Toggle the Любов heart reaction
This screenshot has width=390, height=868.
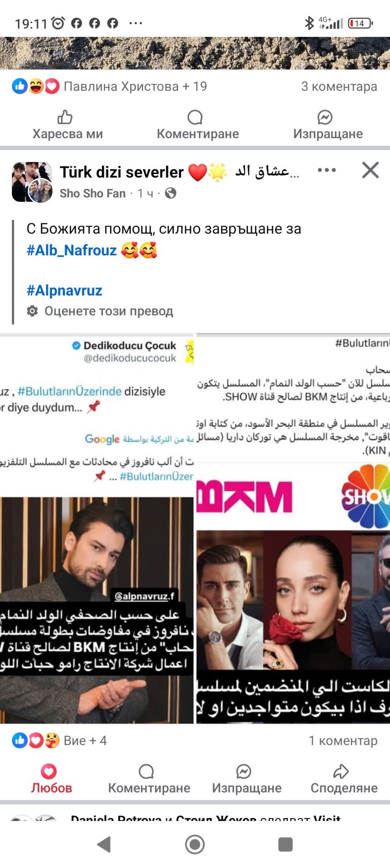click(x=51, y=779)
